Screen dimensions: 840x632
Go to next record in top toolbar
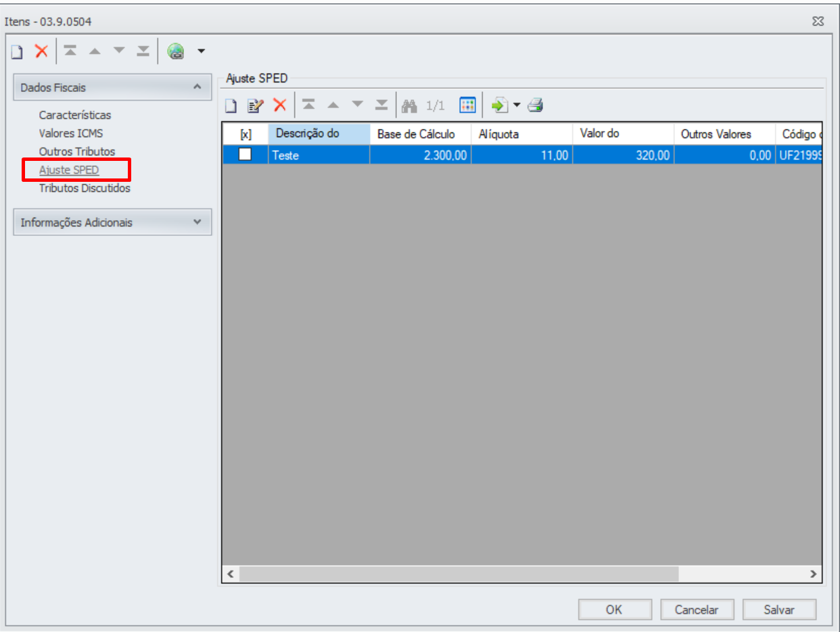(119, 51)
